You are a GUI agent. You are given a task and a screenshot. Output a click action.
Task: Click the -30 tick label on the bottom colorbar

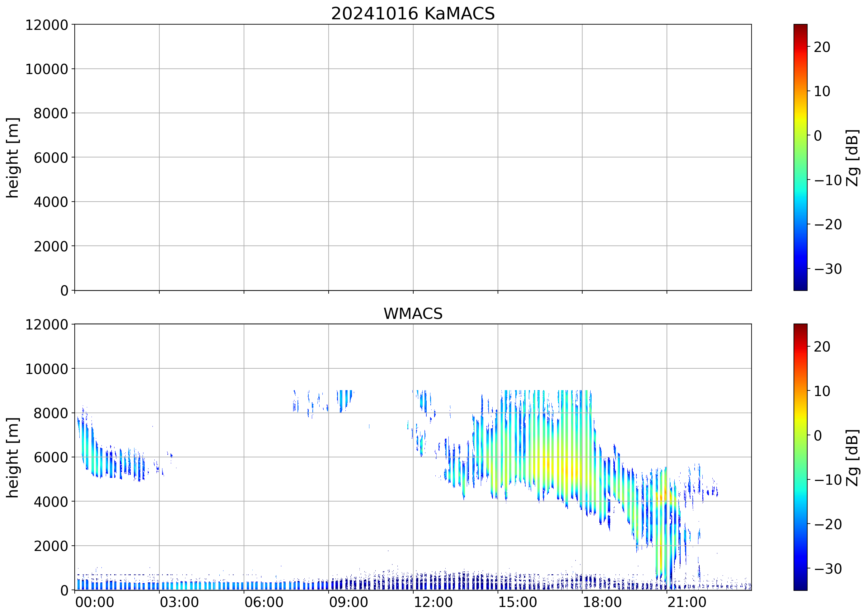pos(828,569)
